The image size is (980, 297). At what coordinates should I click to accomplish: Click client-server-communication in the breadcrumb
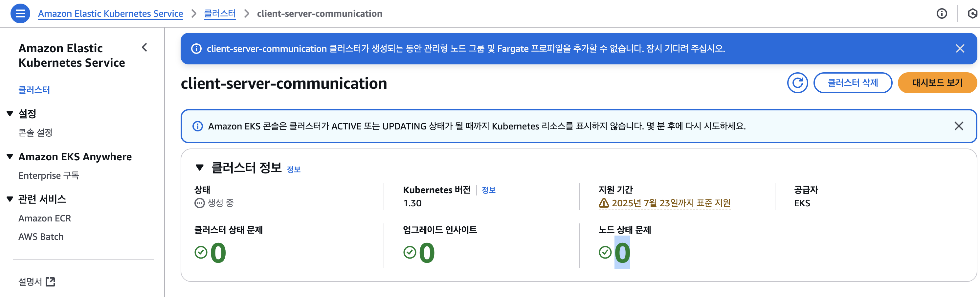(x=320, y=14)
